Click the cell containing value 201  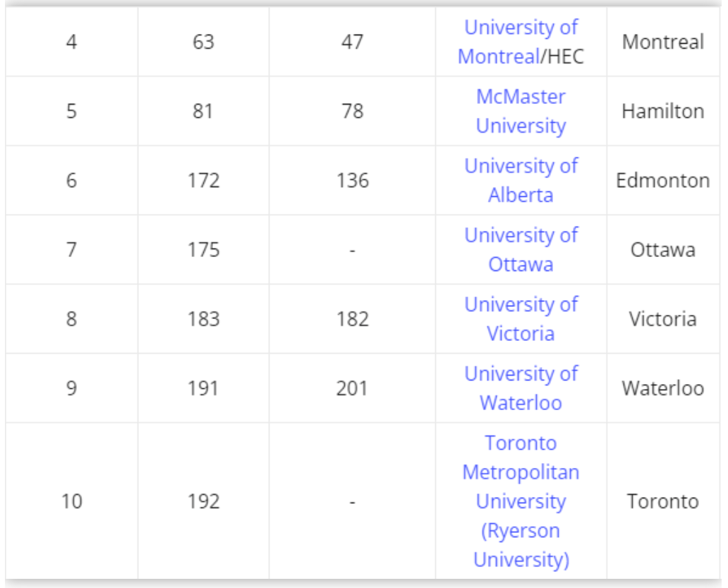tap(352, 388)
